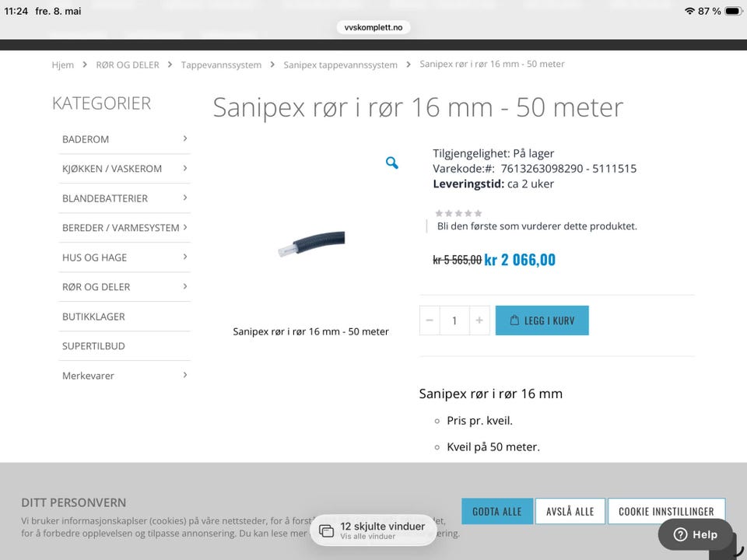Open the SUPERTILBUD category
Viewport: 747px width, 560px height.
point(93,345)
